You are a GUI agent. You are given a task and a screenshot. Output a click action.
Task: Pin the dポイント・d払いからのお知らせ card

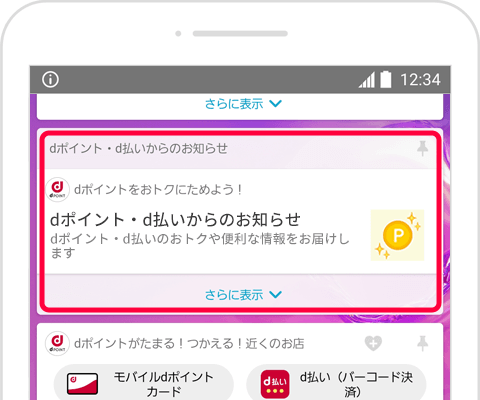click(x=422, y=148)
